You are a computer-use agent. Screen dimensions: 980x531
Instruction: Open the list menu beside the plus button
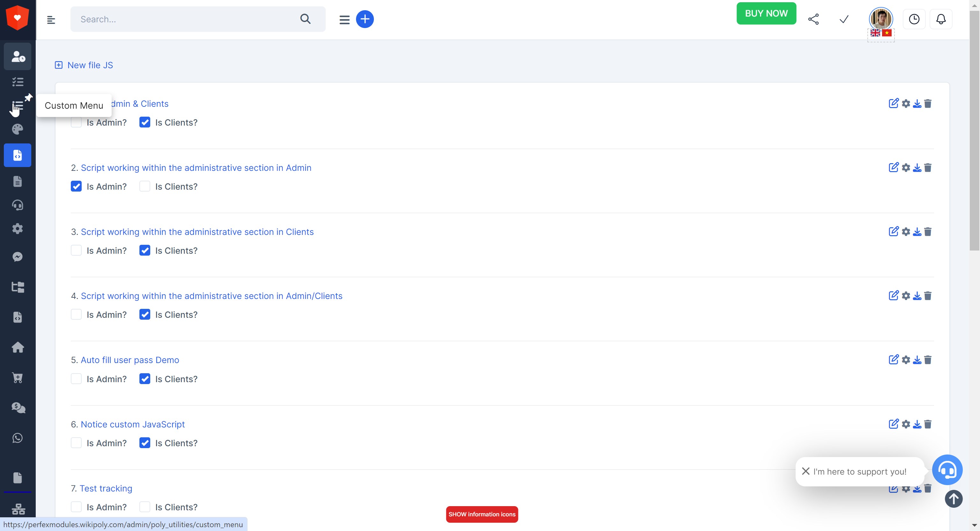pos(344,19)
